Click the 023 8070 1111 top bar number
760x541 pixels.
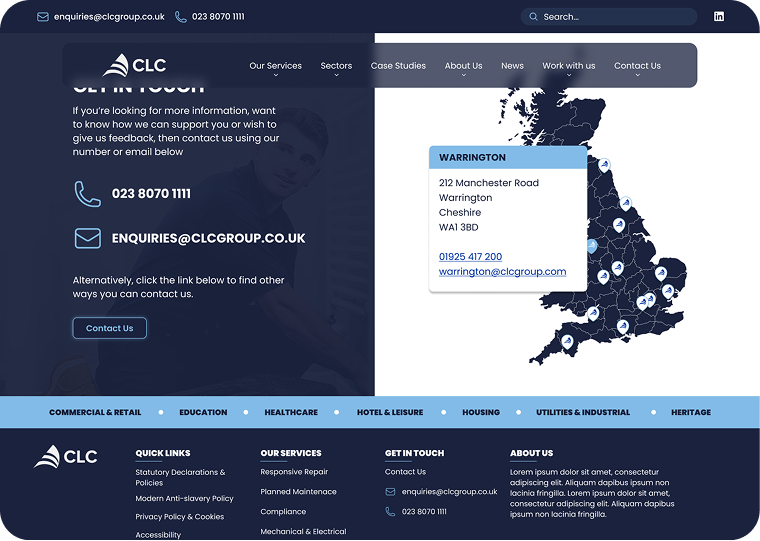[218, 17]
